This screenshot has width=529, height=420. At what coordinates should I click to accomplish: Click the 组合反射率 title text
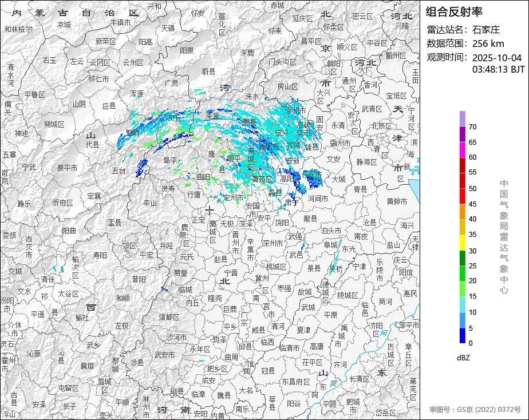455,11
